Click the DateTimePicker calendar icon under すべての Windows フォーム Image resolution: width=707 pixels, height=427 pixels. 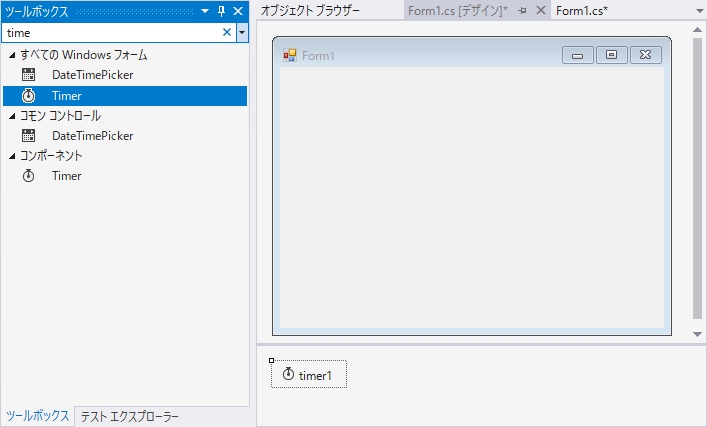[x=28, y=75]
